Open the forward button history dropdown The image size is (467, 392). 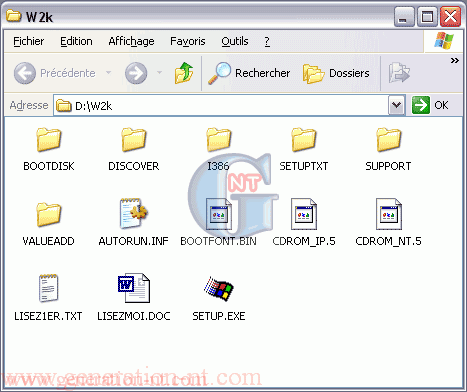click(x=159, y=72)
